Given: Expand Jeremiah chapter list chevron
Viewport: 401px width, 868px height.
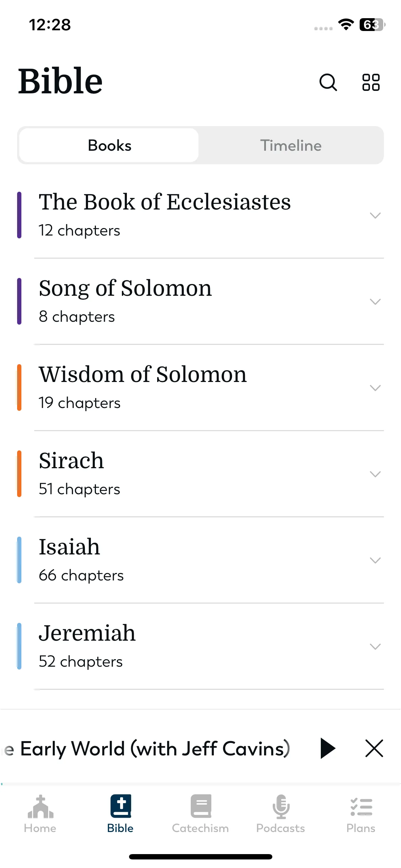Looking at the screenshot, I should [x=375, y=646].
